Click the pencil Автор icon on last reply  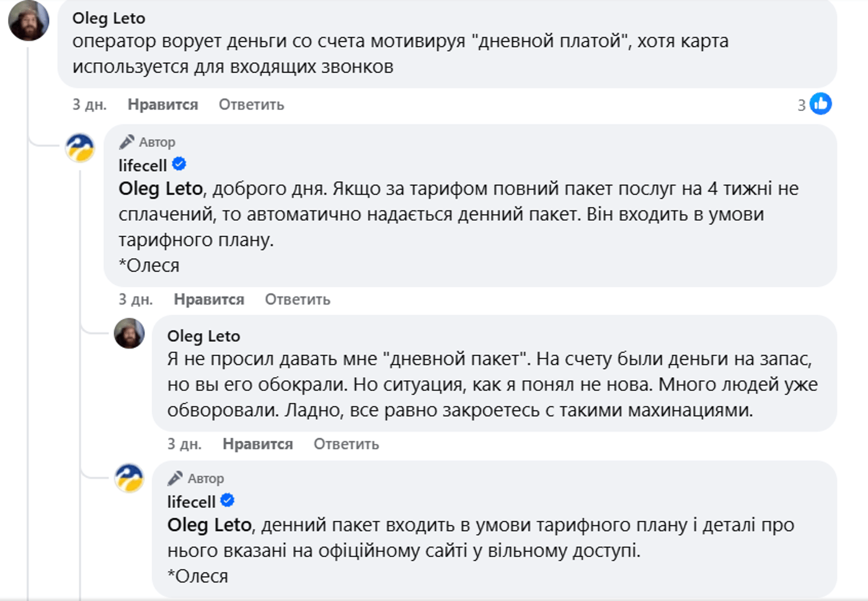pos(175,478)
